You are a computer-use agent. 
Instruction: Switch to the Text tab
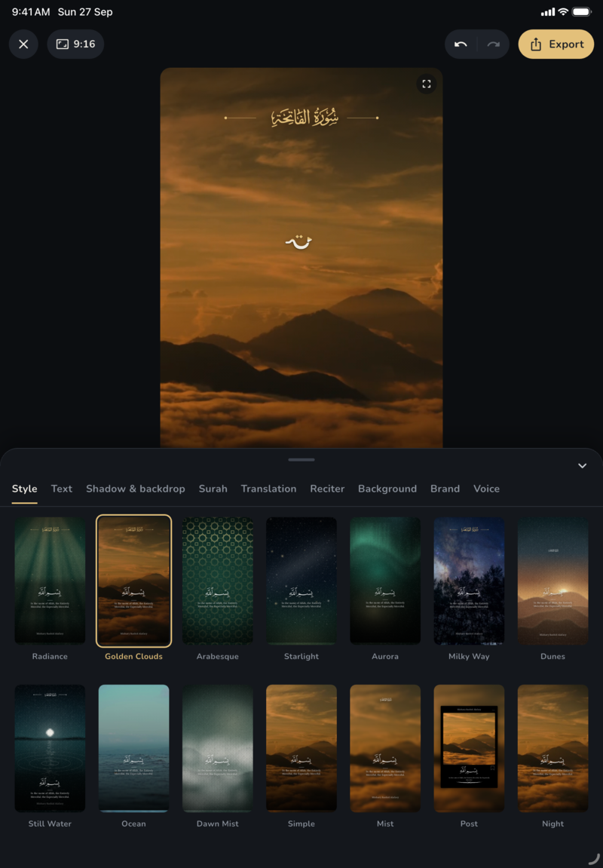61,489
